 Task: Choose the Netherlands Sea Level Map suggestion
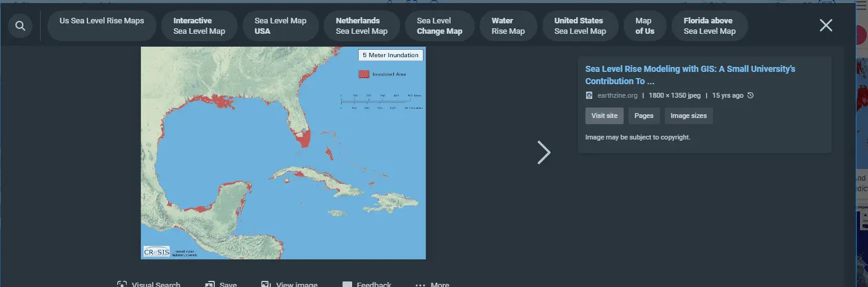point(361,26)
